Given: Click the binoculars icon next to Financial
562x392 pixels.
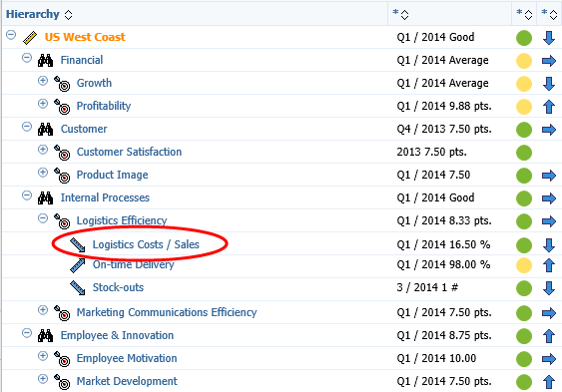Looking at the screenshot, I should 45,61.
